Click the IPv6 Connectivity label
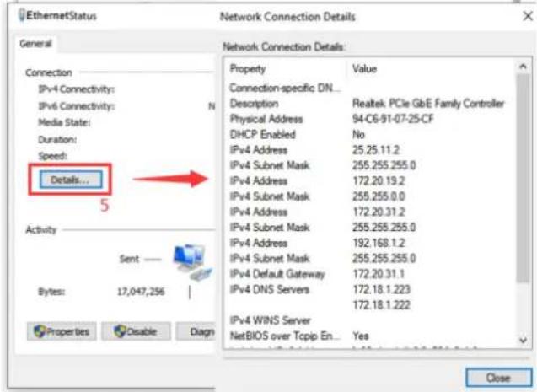 click(76, 106)
